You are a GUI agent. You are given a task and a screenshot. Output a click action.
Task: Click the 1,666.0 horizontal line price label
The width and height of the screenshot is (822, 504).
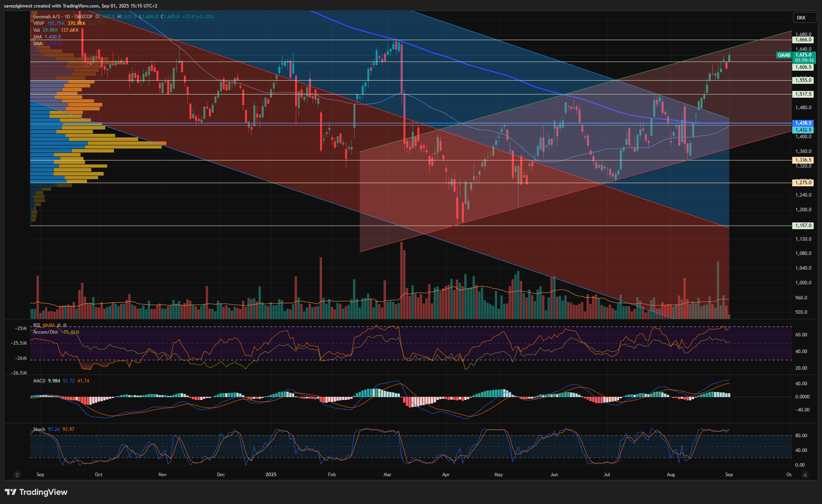[x=803, y=40]
